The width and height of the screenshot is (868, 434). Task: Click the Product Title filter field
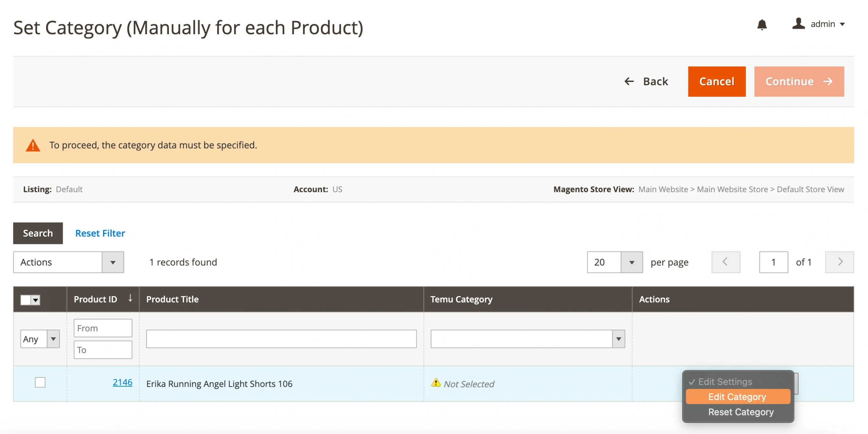[x=281, y=339]
